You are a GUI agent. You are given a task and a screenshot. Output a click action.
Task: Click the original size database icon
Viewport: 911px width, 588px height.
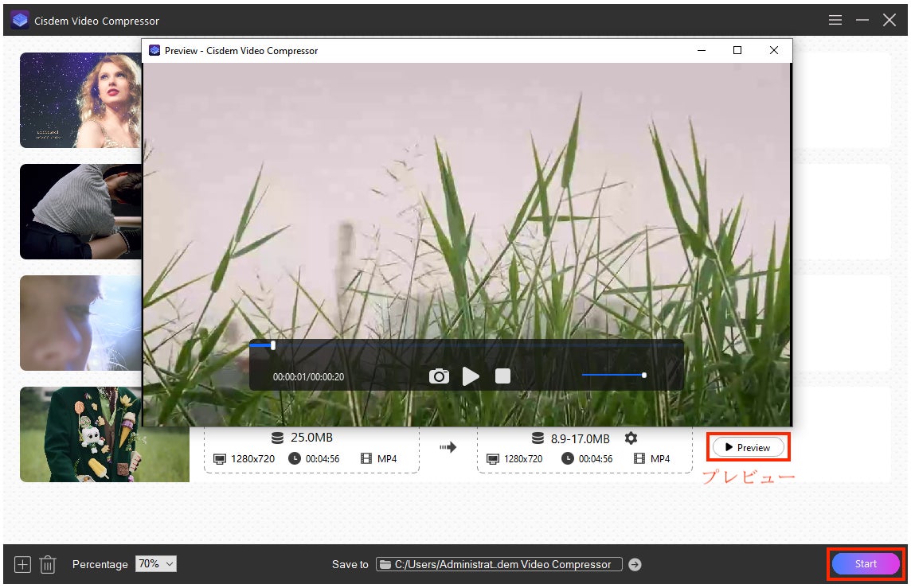tap(278, 438)
